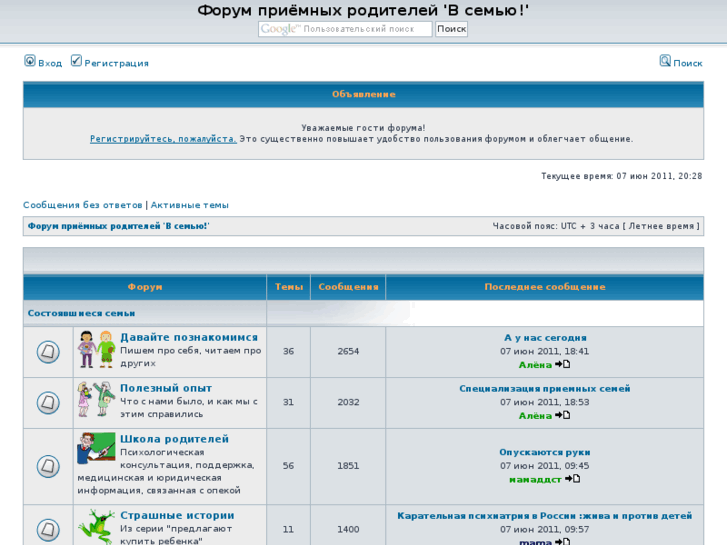727x545 pixels.
Task: Open user мамаддст profile
Action: 535,480
